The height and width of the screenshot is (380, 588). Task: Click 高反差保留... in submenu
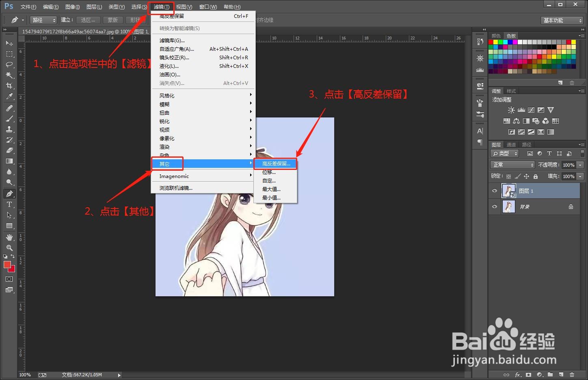[275, 163]
